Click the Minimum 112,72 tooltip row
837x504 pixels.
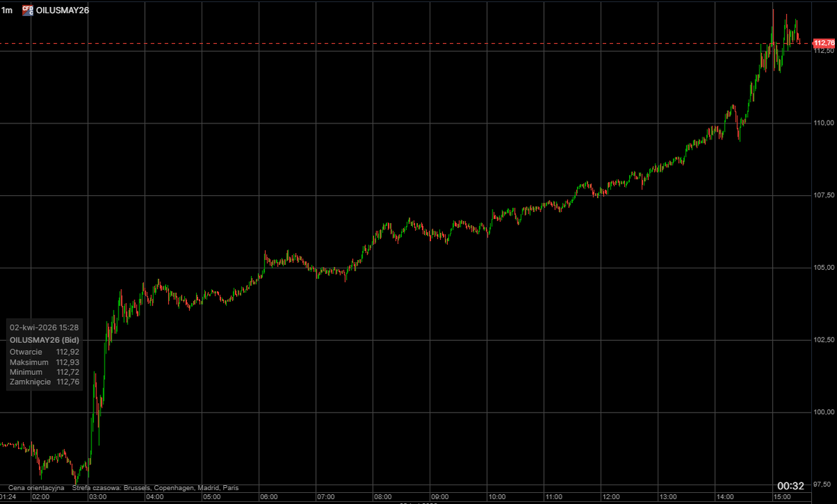point(44,373)
